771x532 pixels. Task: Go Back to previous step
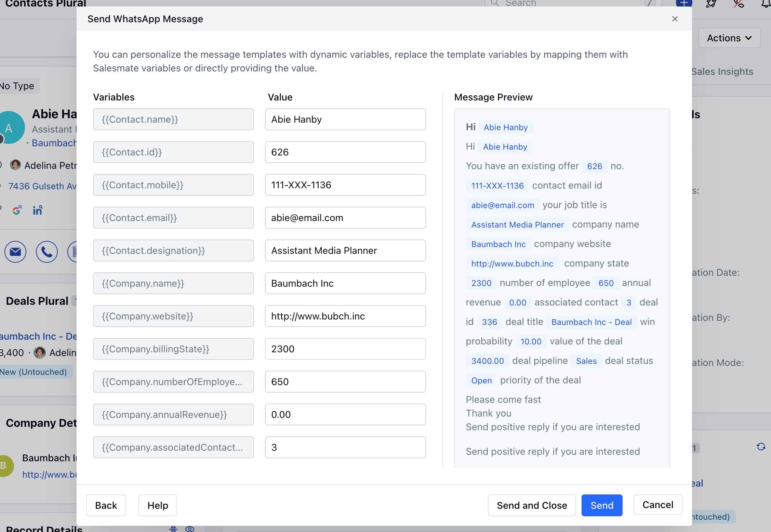coord(106,505)
